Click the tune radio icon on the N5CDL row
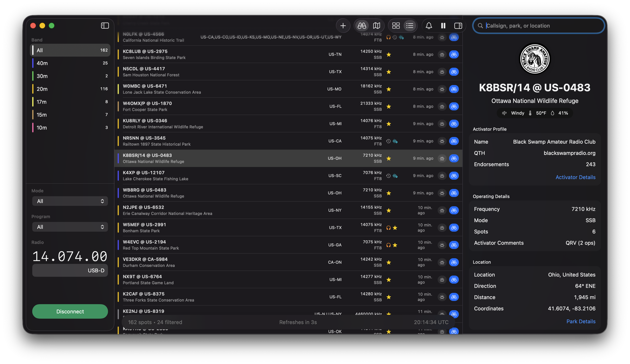 pos(442,72)
